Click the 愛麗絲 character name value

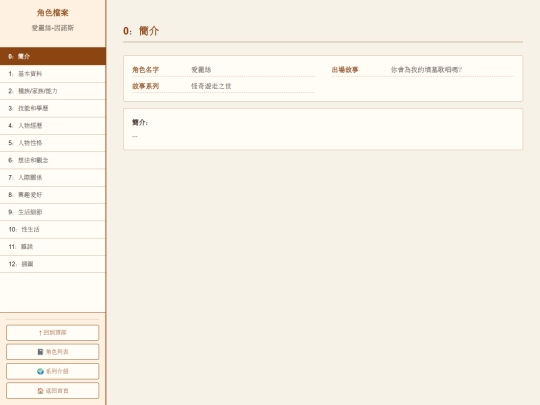pos(201,70)
